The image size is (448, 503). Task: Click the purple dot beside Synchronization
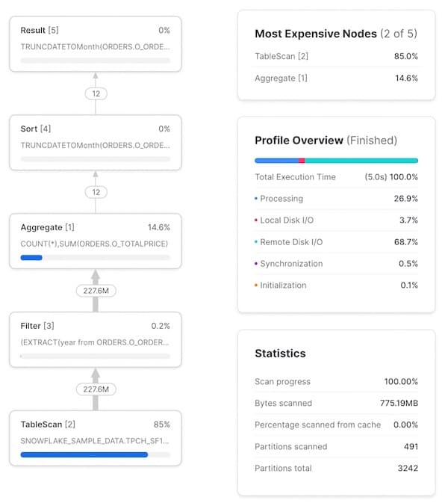tap(256, 264)
